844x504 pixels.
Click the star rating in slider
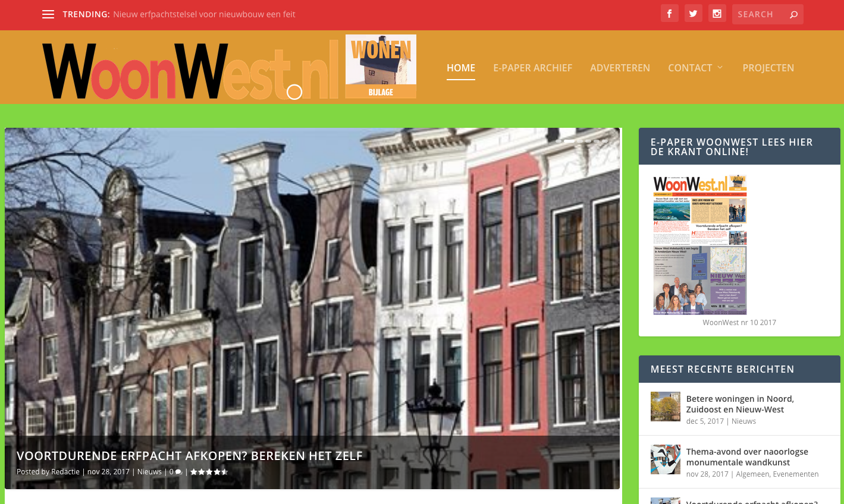tap(209, 472)
